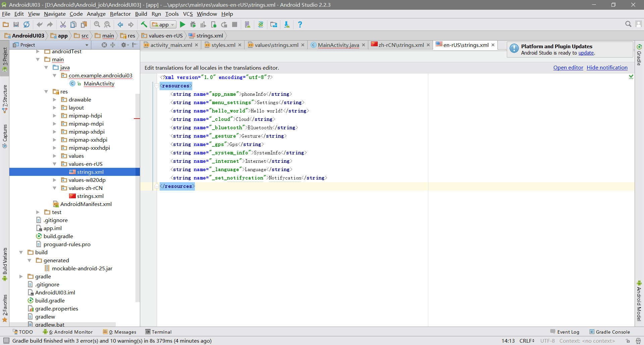The width and height of the screenshot is (644, 345).
Task: Switch to the activity_main.xml tab
Action: [171, 45]
